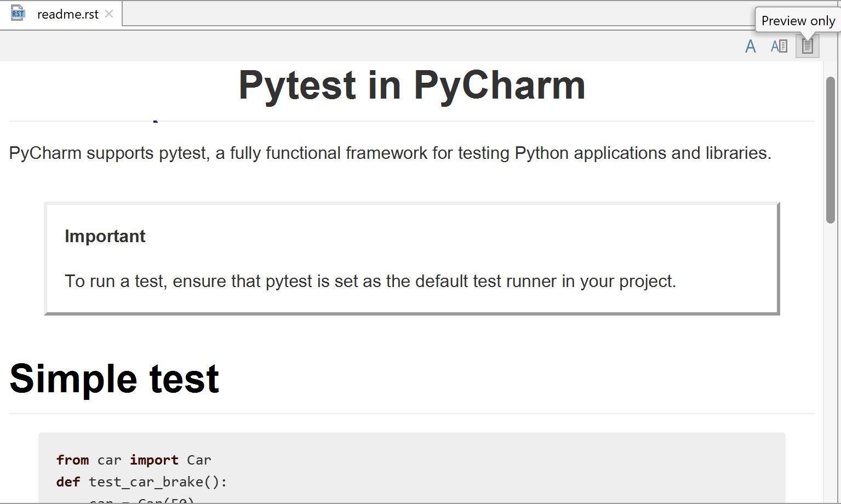This screenshot has height=504, width=841.
Task: Close the readme.rst tab
Action: pyautogui.click(x=110, y=14)
